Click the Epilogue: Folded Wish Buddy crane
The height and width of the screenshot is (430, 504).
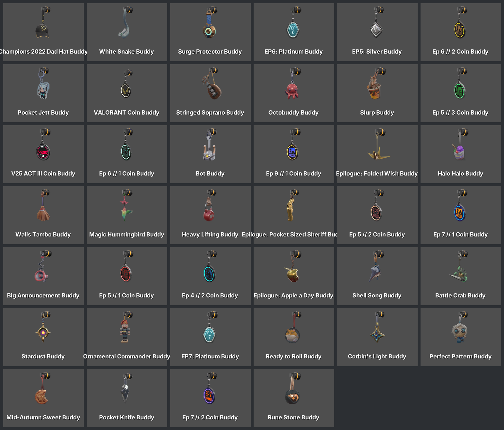(x=379, y=144)
